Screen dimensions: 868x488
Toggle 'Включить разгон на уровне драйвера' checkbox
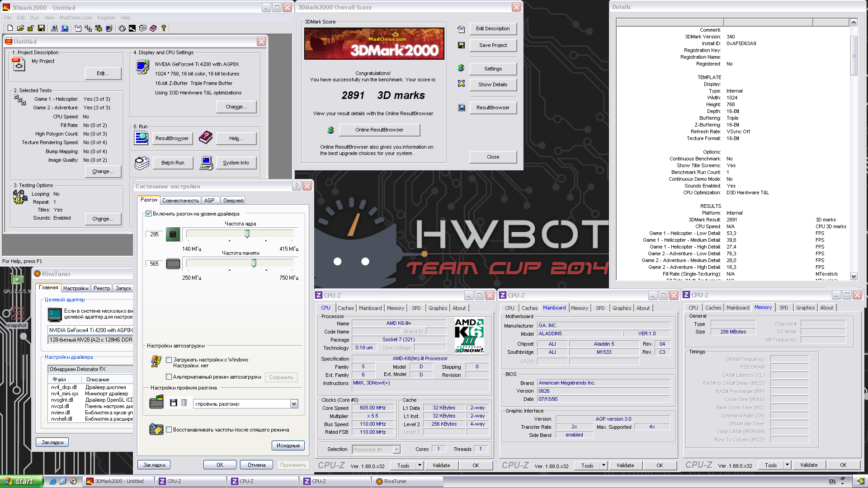tap(148, 214)
